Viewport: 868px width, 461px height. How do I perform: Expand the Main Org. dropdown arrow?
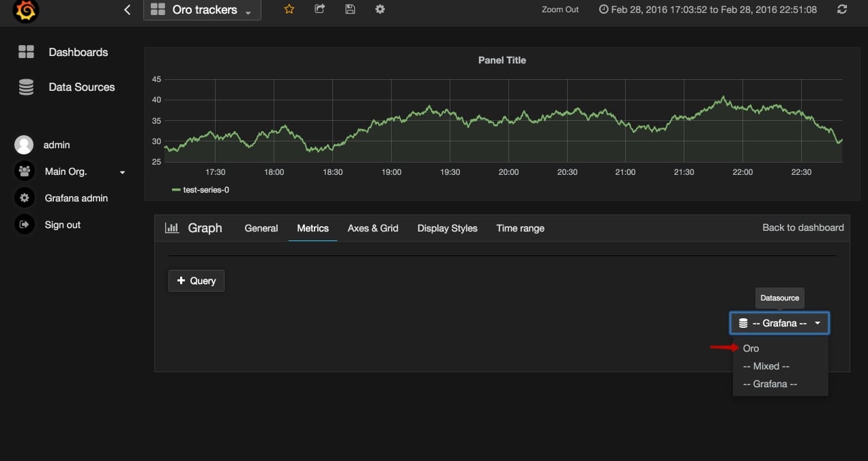pyautogui.click(x=123, y=172)
